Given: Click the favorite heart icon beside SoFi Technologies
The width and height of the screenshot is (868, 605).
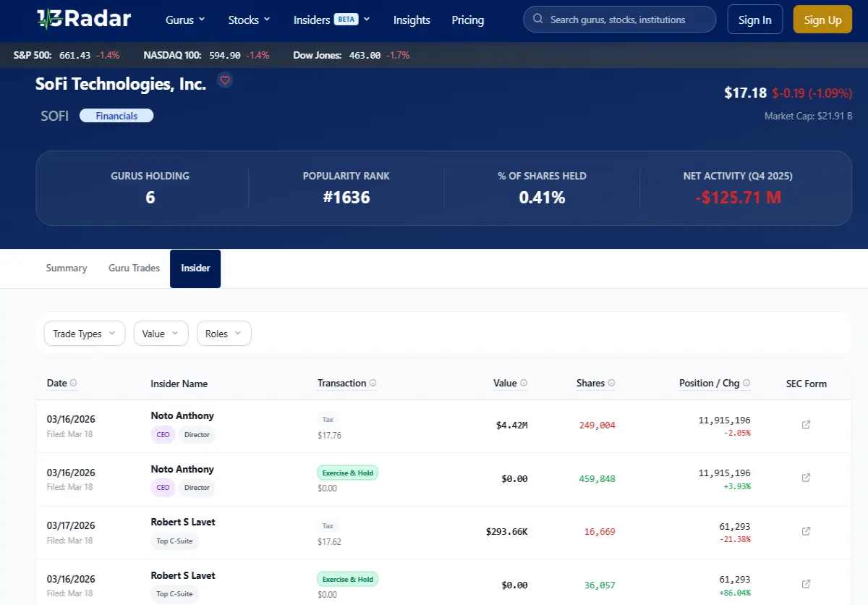Looking at the screenshot, I should 225,80.
